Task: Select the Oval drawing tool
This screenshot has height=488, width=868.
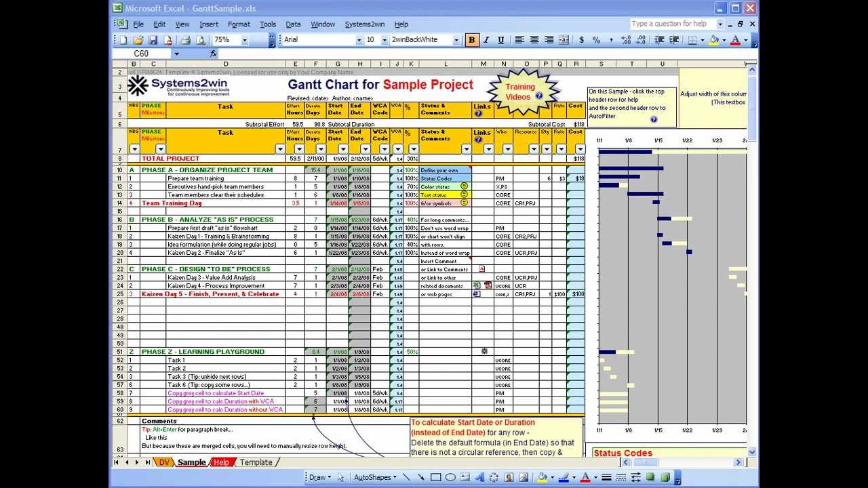Action: coord(450,477)
